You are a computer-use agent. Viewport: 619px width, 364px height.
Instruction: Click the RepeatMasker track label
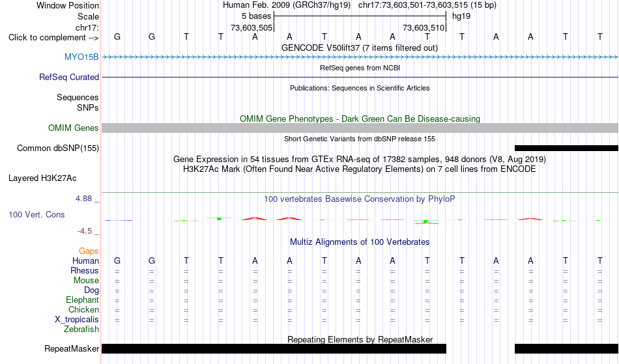pos(72,348)
